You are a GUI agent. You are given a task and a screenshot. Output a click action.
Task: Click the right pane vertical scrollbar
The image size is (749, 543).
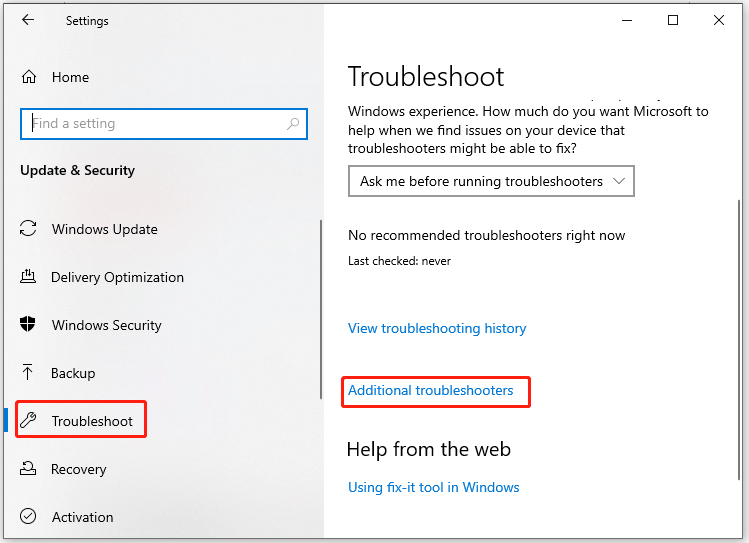tap(739, 339)
